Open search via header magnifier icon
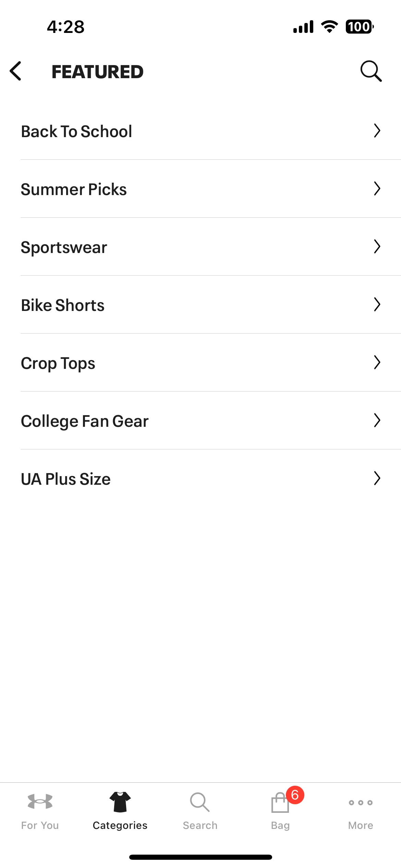401x868 pixels. pos(371,71)
